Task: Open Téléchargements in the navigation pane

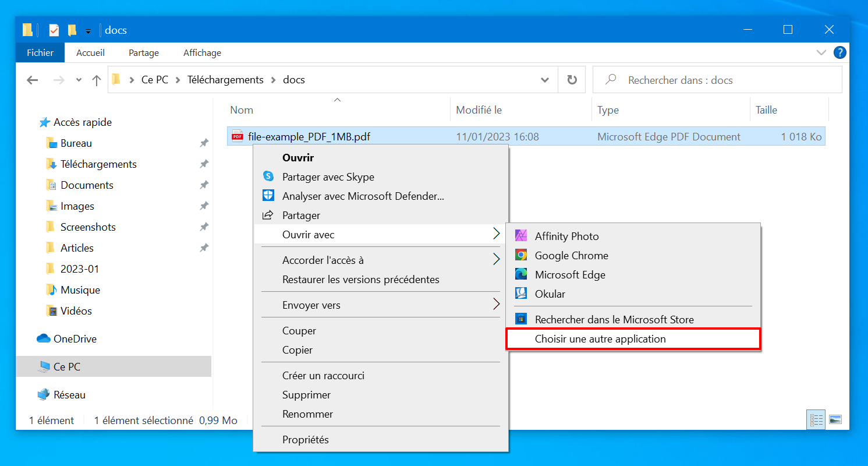Action: point(98,164)
